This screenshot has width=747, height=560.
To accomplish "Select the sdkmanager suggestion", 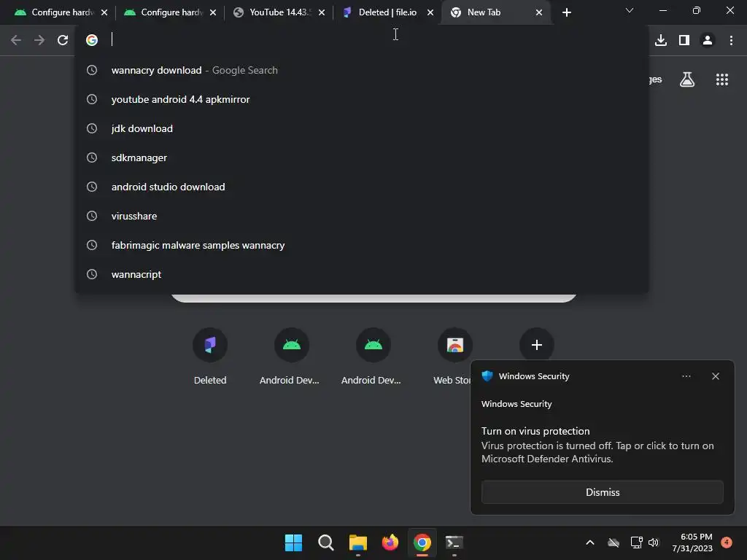I will pos(362,157).
